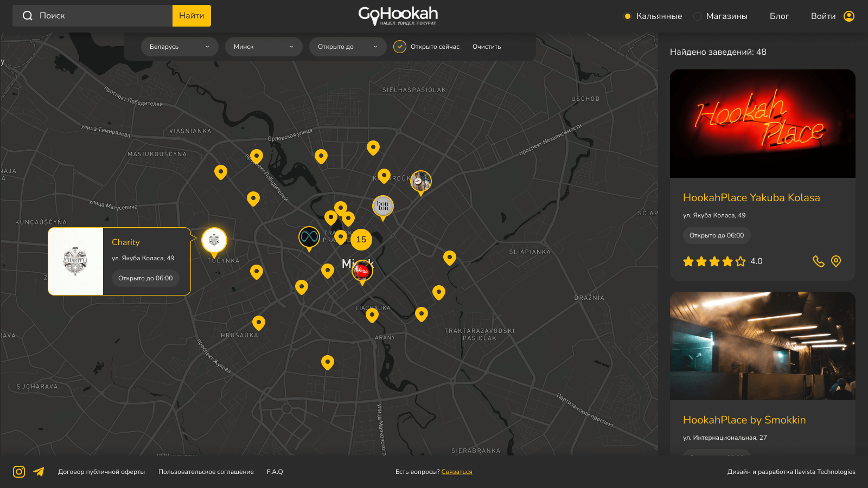Open the Instagram icon in footer
Screen dimensions: 868x488
(19, 472)
